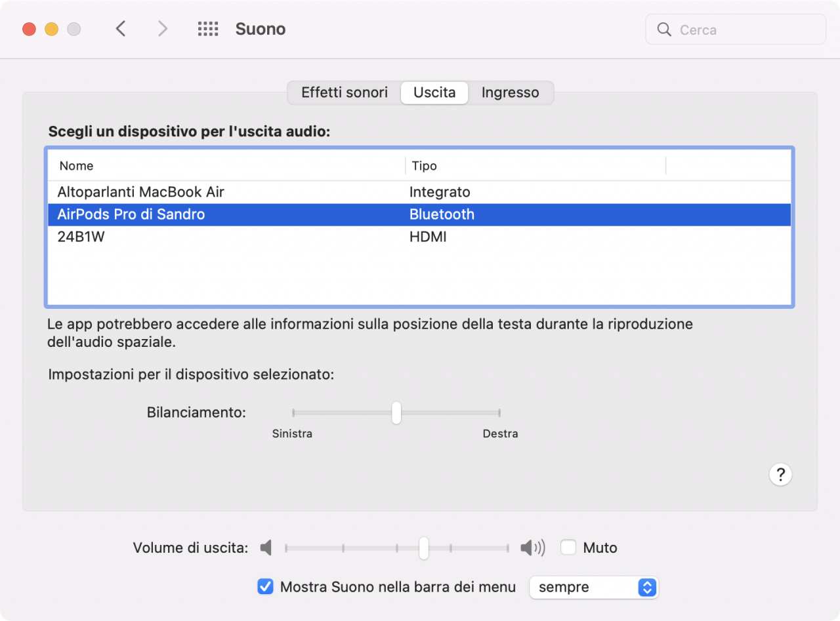Enable the Muto checkbox
Screen dimensions: 840x621
pos(568,548)
